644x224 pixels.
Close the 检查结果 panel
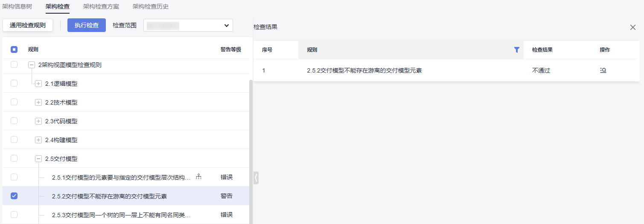click(x=633, y=27)
